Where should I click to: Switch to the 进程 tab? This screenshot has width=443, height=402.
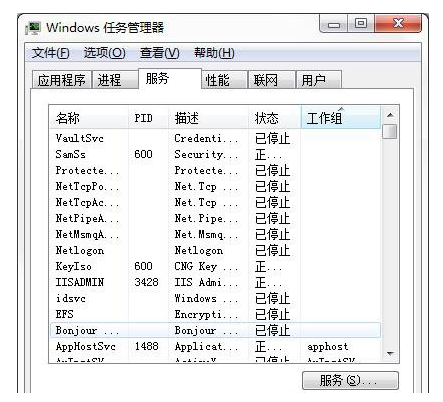point(115,80)
